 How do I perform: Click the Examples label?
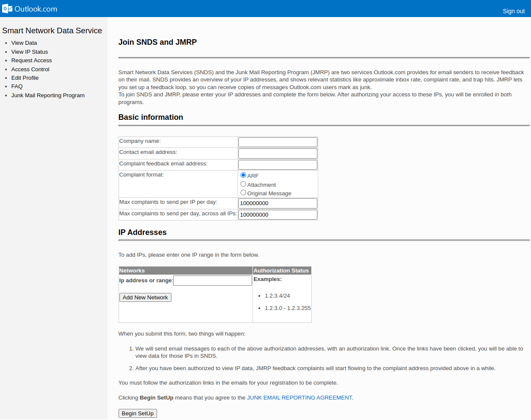pyautogui.click(x=267, y=279)
